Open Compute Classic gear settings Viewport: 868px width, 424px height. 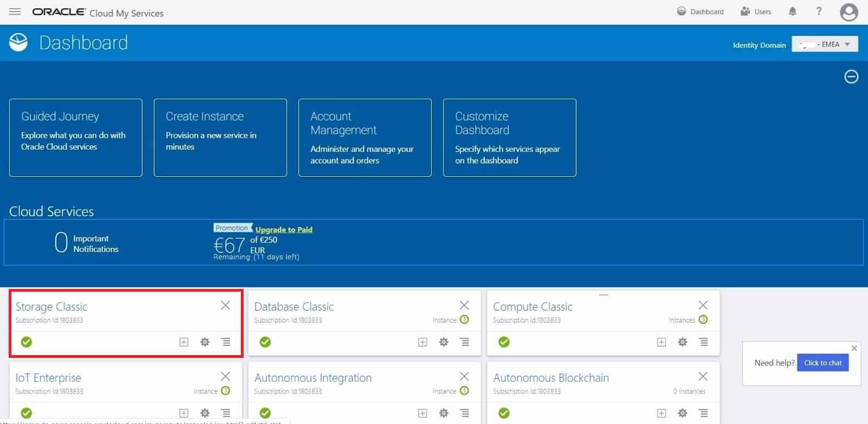682,342
